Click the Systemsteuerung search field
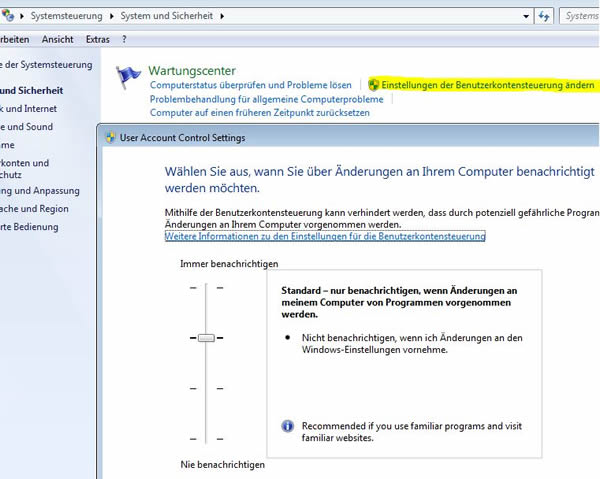This screenshot has width=600, height=479. coord(580,16)
